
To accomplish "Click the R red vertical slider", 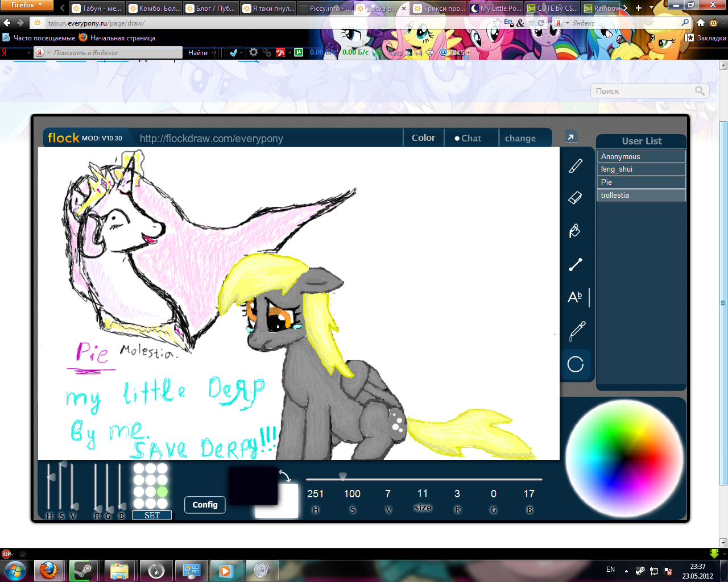I will [96, 488].
